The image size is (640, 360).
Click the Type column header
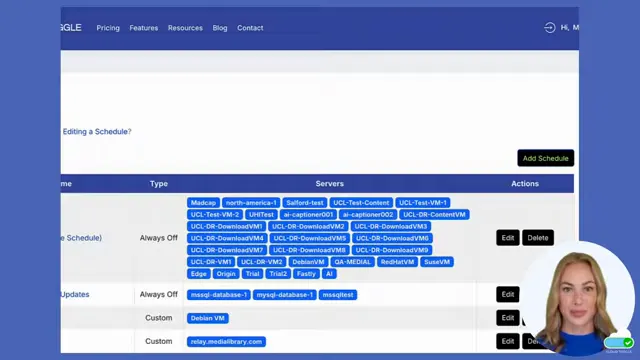point(159,184)
